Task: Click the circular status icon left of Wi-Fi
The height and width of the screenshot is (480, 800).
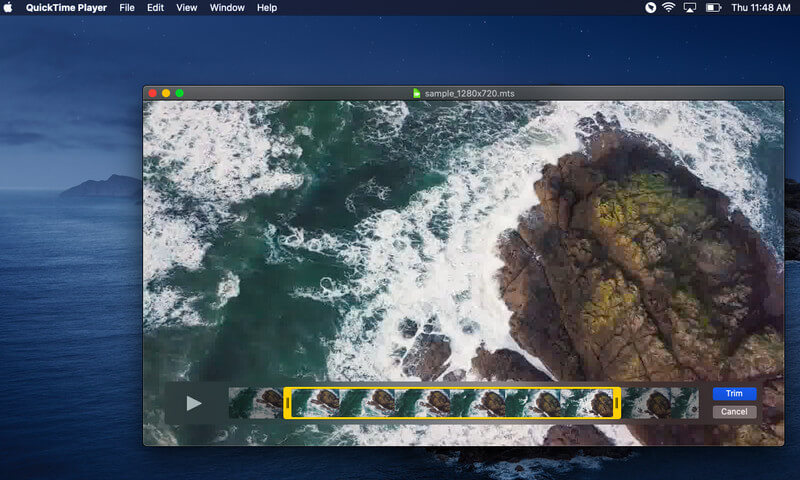Action: coord(651,8)
